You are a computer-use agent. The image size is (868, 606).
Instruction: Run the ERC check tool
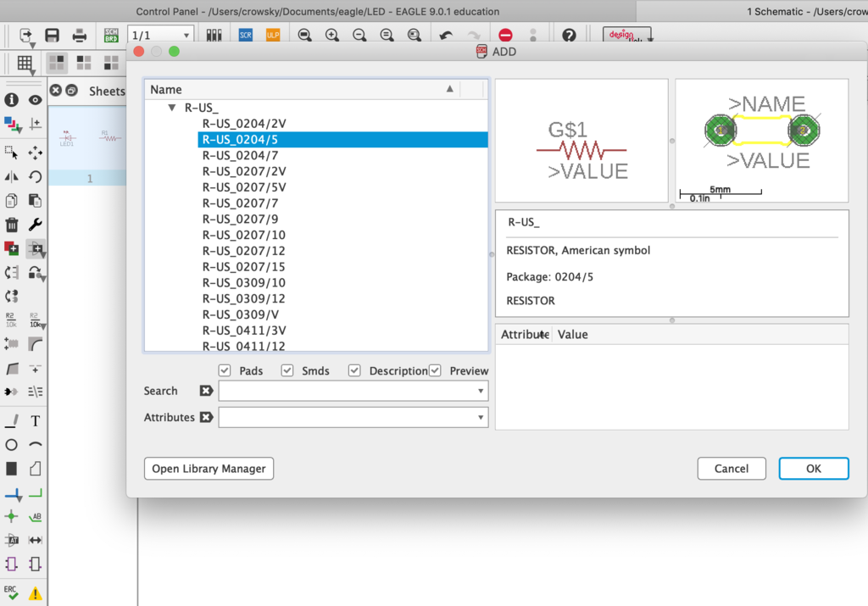(x=11, y=592)
